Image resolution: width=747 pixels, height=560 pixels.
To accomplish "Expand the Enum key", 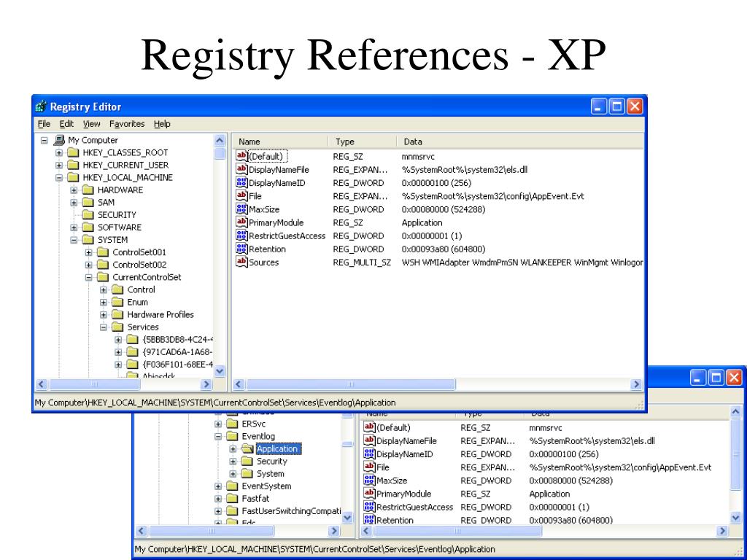I will pyautogui.click(x=104, y=303).
